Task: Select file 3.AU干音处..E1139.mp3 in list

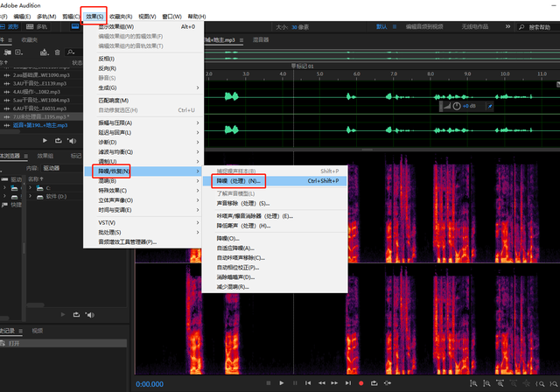Action: pyautogui.click(x=39, y=83)
